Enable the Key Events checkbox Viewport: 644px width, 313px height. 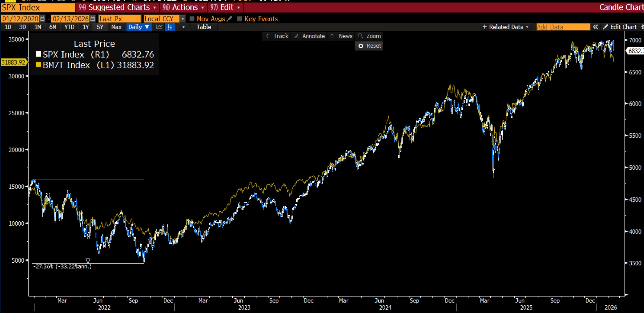coord(239,19)
